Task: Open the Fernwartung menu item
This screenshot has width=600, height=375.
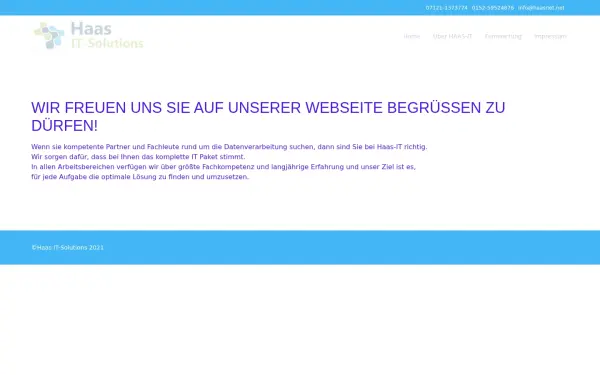Action: click(x=503, y=36)
